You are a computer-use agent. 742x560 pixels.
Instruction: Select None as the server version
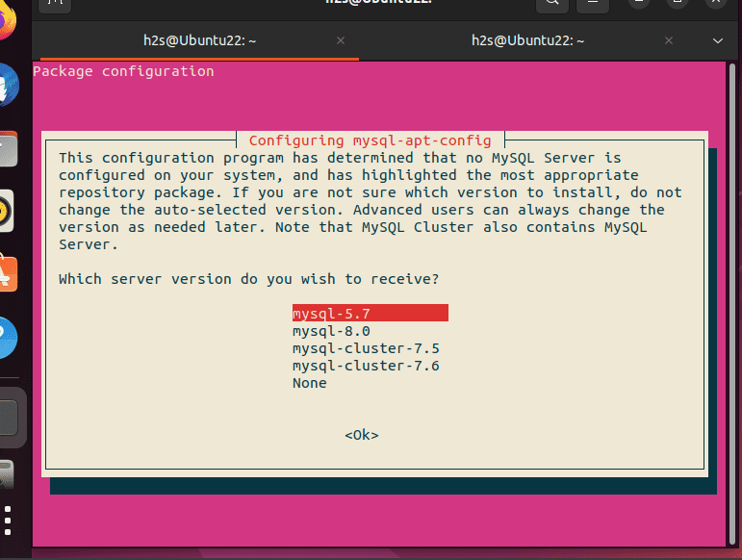click(310, 383)
